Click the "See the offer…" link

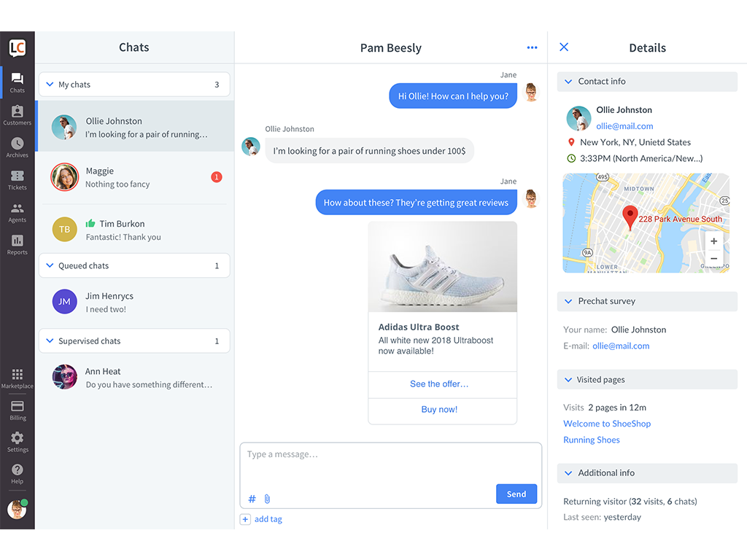coord(439,384)
